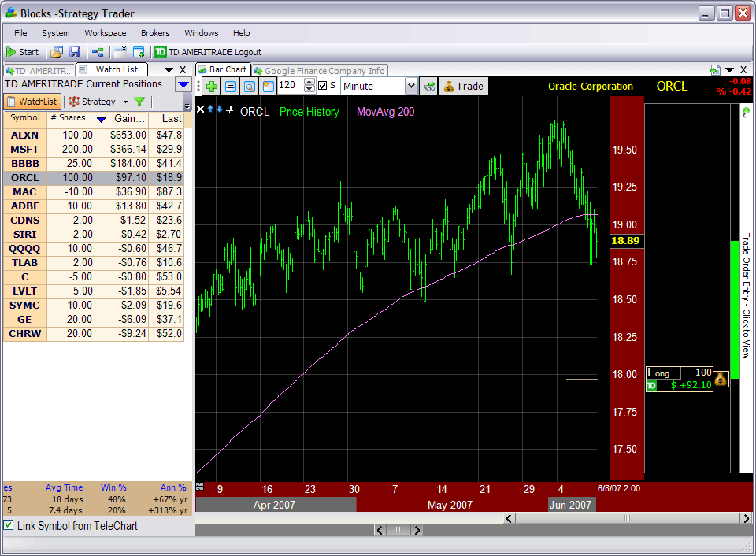
Task: Open Current Positions list dropdown
Action: pyautogui.click(x=183, y=85)
